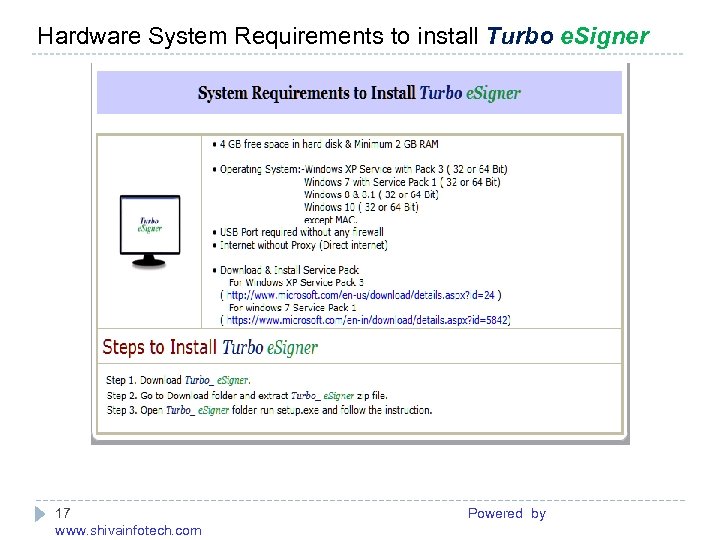Click 'Windows 7 with Service Pack 1' line
The image size is (720, 540).
(x=402, y=182)
